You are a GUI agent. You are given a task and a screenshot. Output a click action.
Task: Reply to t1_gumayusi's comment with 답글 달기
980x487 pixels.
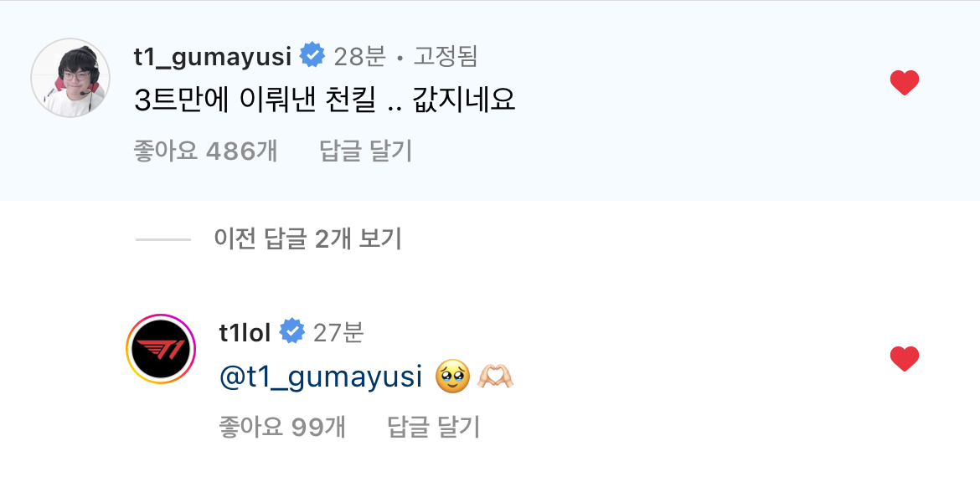click(366, 151)
